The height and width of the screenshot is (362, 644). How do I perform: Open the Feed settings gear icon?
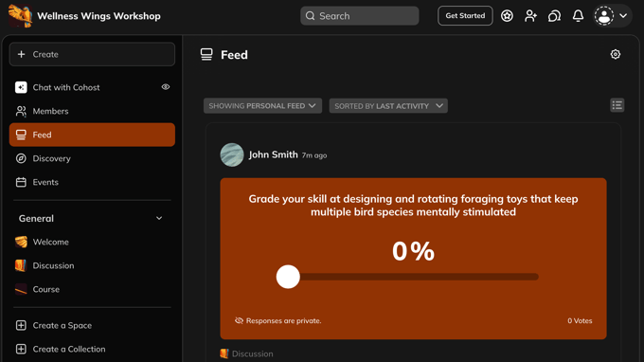click(616, 54)
